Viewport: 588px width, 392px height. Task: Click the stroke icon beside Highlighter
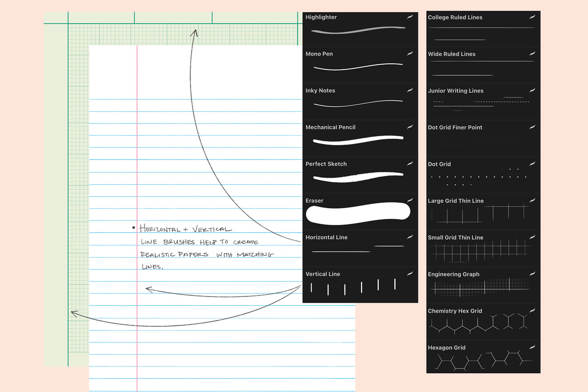coord(410,17)
